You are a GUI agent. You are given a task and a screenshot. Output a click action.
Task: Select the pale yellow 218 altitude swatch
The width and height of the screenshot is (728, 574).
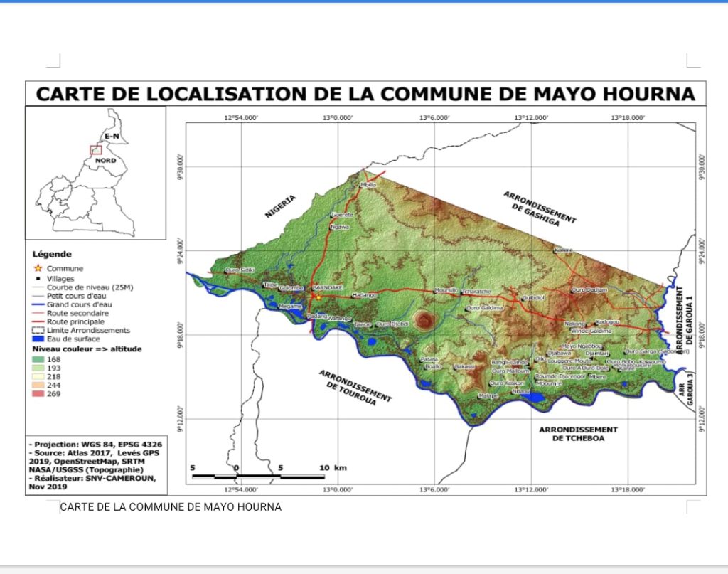pyautogui.click(x=38, y=376)
